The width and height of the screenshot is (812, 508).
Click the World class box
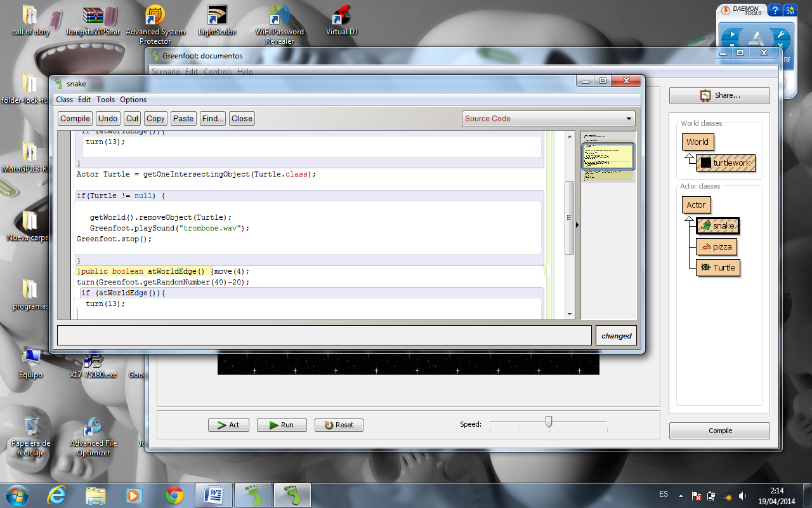pos(697,142)
